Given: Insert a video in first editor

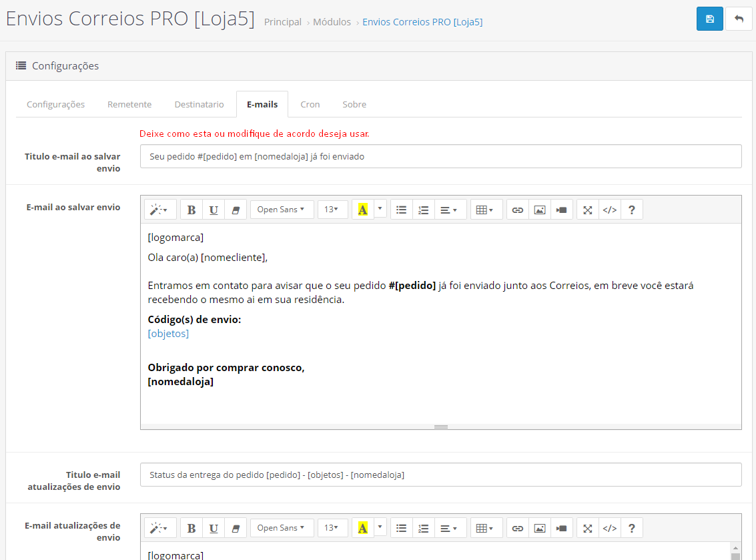Looking at the screenshot, I should pyautogui.click(x=562, y=210).
